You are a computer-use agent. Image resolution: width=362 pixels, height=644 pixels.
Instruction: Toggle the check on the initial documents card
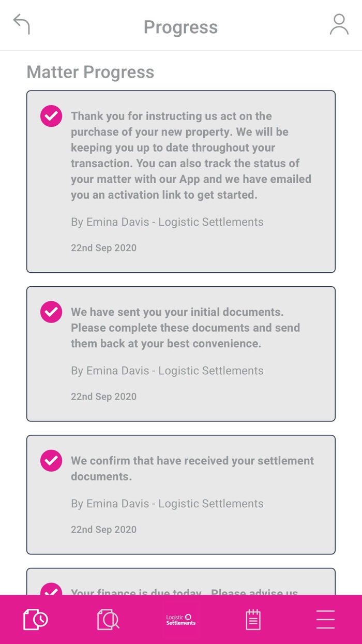51,312
